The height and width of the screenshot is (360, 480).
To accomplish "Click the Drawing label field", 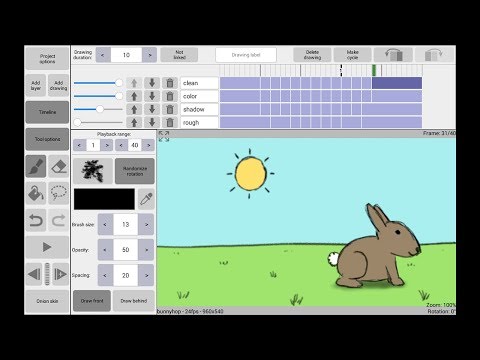I will pos(246,55).
